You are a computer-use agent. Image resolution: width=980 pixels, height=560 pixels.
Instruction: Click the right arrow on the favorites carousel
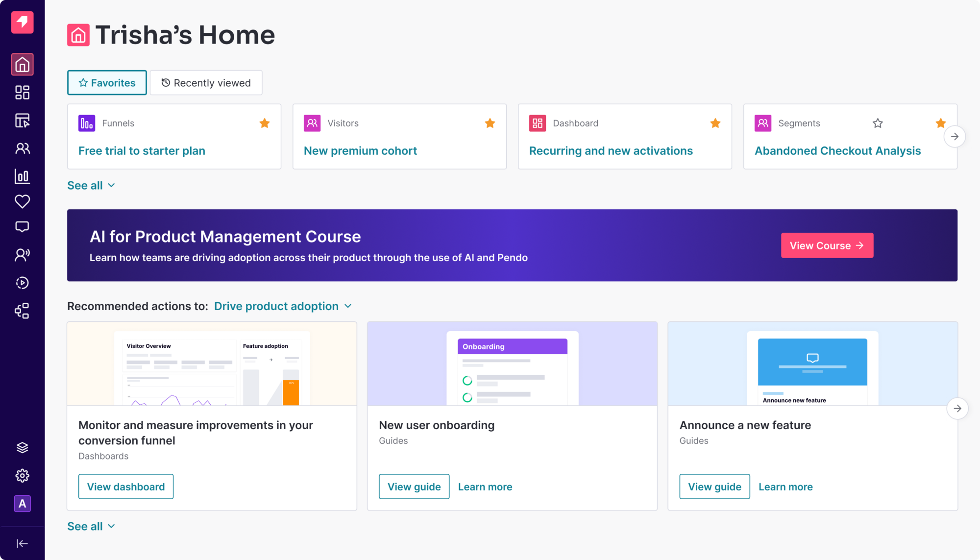tap(955, 136)
